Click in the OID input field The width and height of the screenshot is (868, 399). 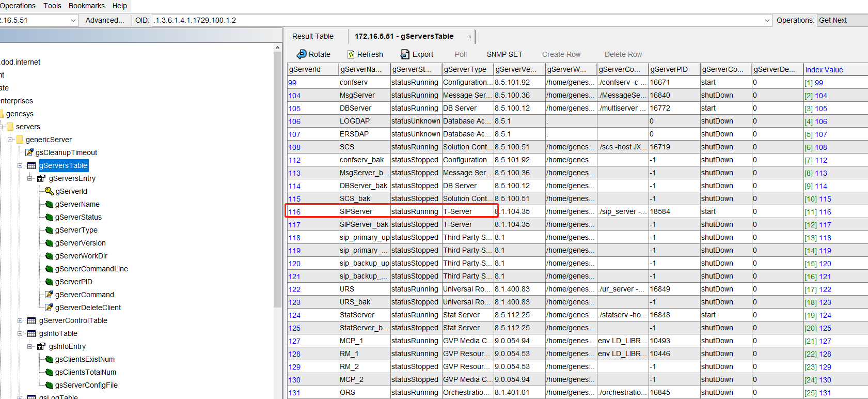[x=457, y=20]
